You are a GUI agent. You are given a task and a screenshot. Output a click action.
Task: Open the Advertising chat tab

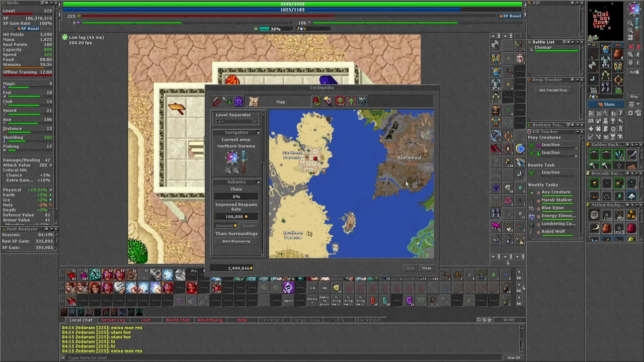210,320
